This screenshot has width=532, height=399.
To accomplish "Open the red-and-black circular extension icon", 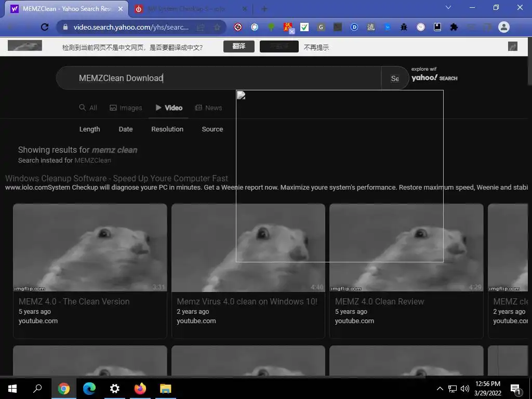I will (238, 27).
